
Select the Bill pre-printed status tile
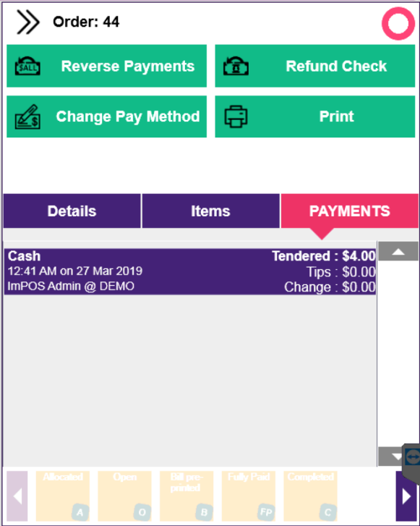[x=187, y=496]
